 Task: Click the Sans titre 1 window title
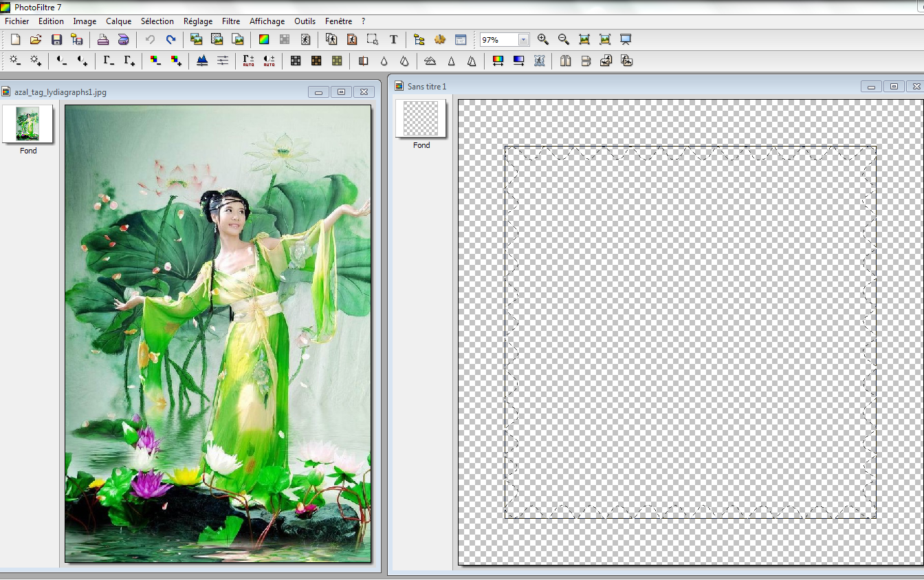(427, 86)
